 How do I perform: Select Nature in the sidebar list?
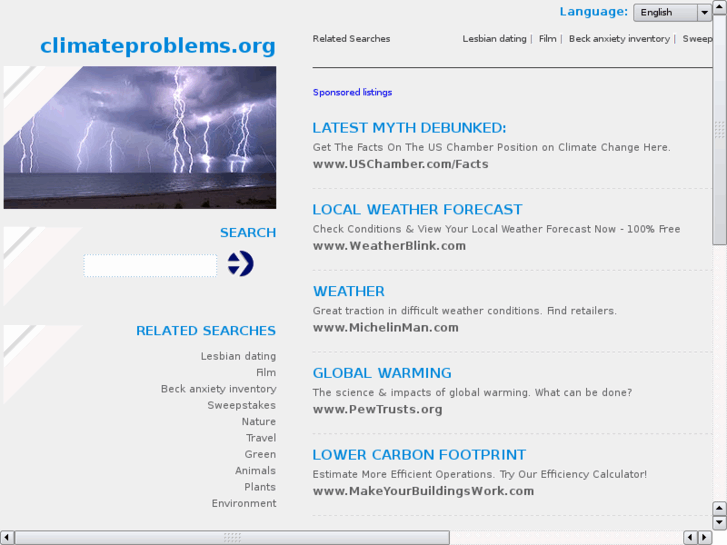259,422
